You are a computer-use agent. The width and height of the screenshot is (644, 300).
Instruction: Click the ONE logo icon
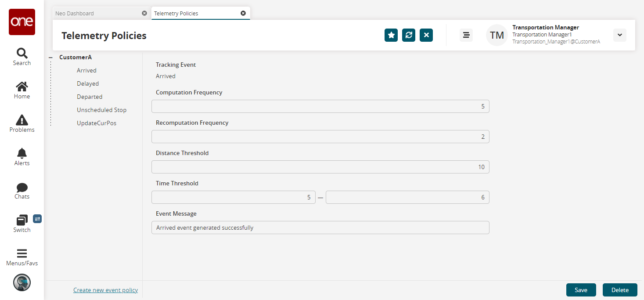point(22,22)
